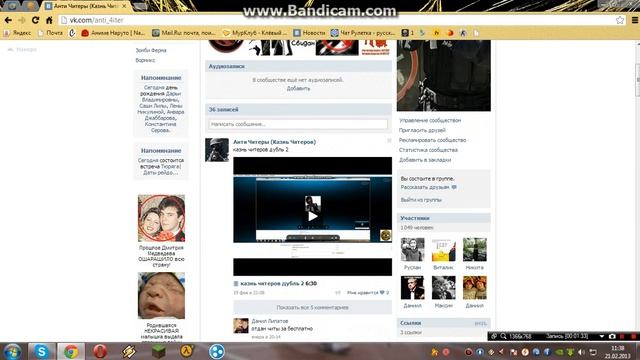Click the Bandicam magnifier icon
The height and width of the screenshot is (360, 640).
coord(503,336)
